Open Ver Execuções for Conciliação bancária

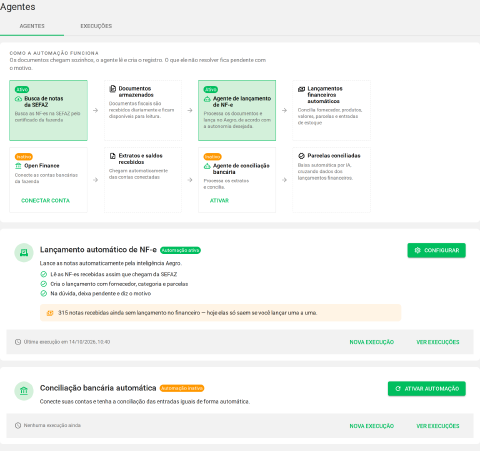point(438,426)
